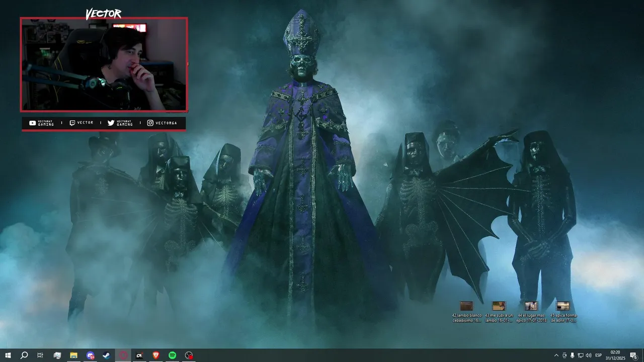644x362 pixels.
Task: Switch to the Opera GX browser
Action: 123,355
